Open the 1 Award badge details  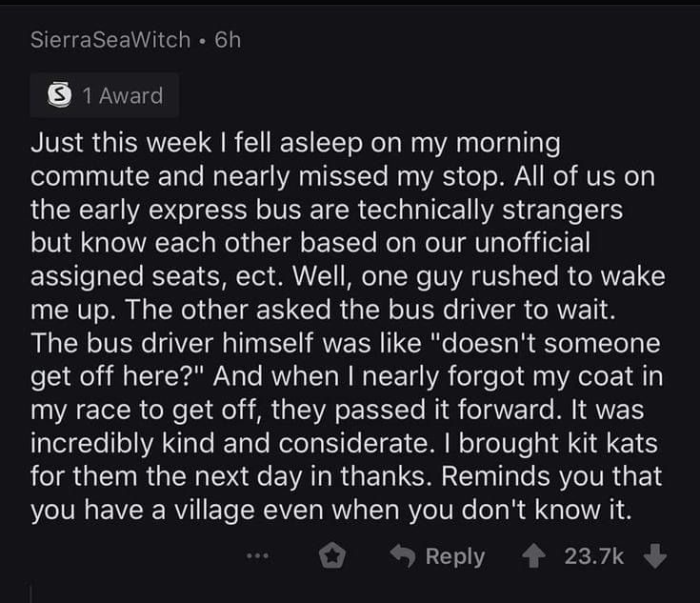107,95
